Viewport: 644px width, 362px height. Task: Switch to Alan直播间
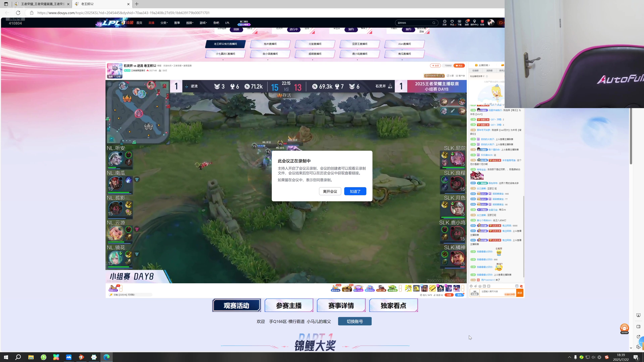[404, 44]
